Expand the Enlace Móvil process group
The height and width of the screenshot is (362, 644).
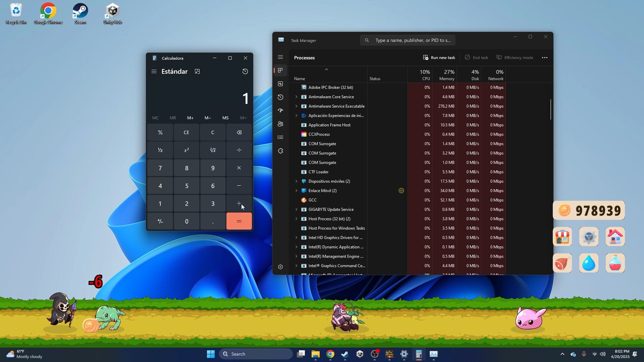click(x=297, y=190)
